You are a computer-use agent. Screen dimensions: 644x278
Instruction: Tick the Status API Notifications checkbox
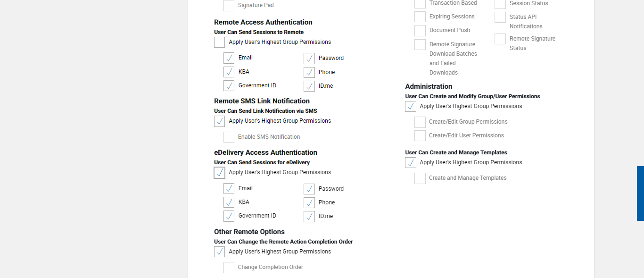[500, 17]
